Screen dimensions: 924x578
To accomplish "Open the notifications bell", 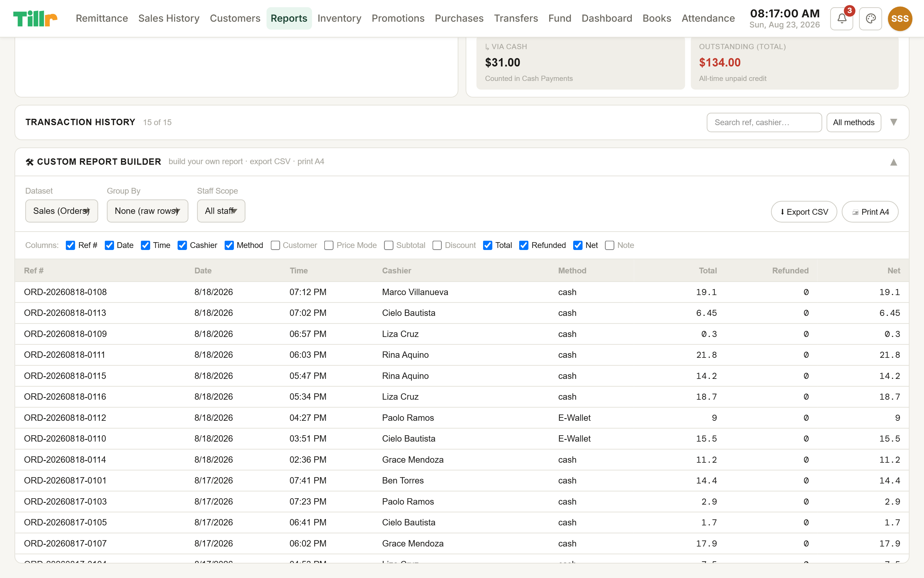I will (841, 18).
